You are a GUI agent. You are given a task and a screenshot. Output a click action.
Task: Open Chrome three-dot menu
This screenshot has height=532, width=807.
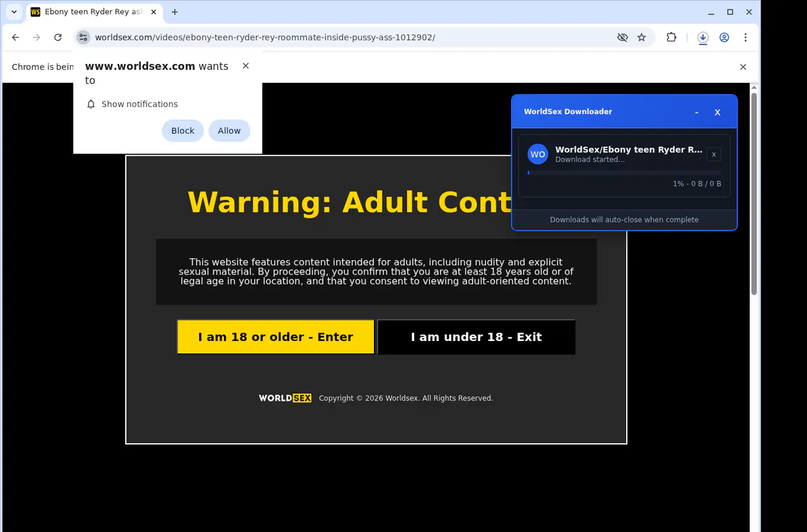pos(745,38)
